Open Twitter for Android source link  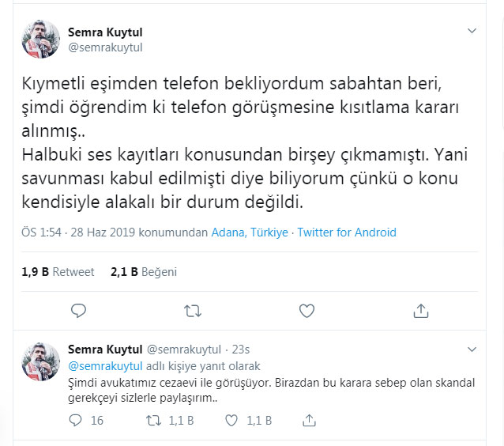[348, 233]
